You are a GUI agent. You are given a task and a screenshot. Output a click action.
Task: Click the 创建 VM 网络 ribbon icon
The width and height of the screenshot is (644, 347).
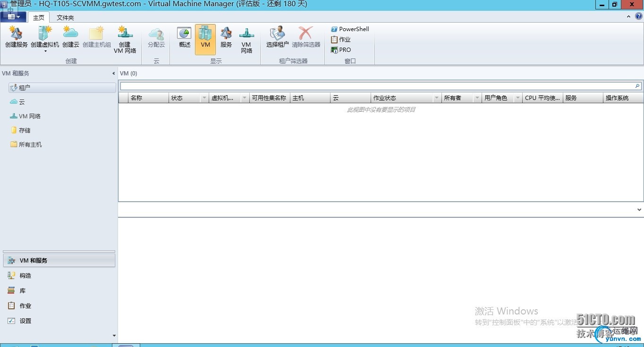pyautogui.click(x=125, y=40)
